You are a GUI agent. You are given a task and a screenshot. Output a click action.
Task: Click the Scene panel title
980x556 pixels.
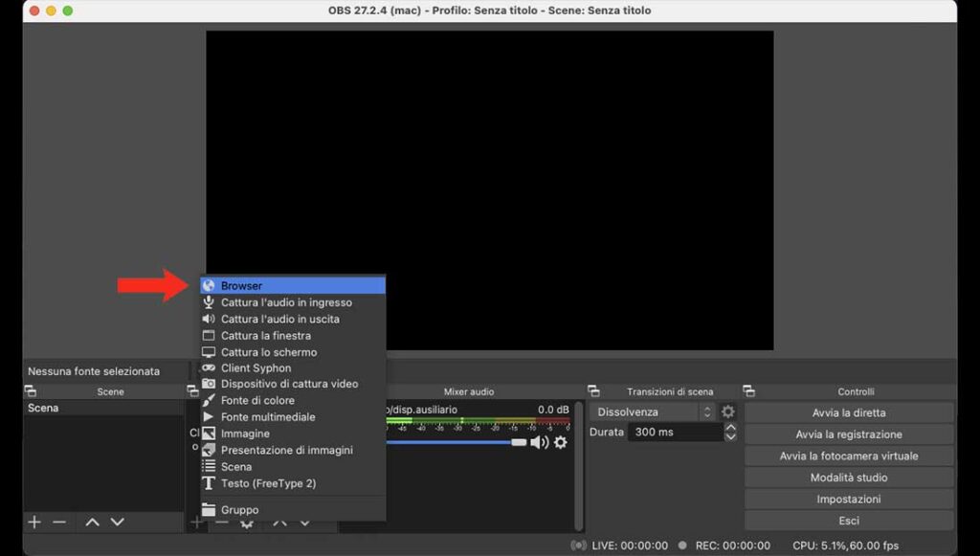[x=111, y=391]
